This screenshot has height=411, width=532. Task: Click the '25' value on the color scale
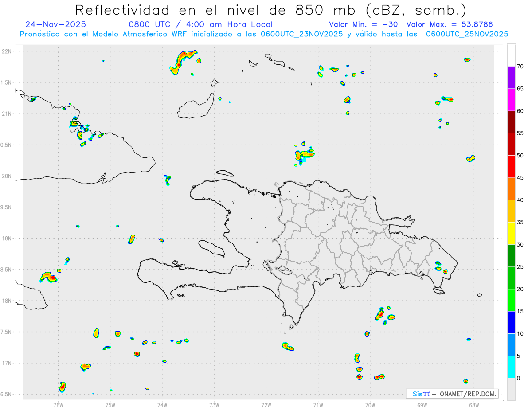pos(520,267)
